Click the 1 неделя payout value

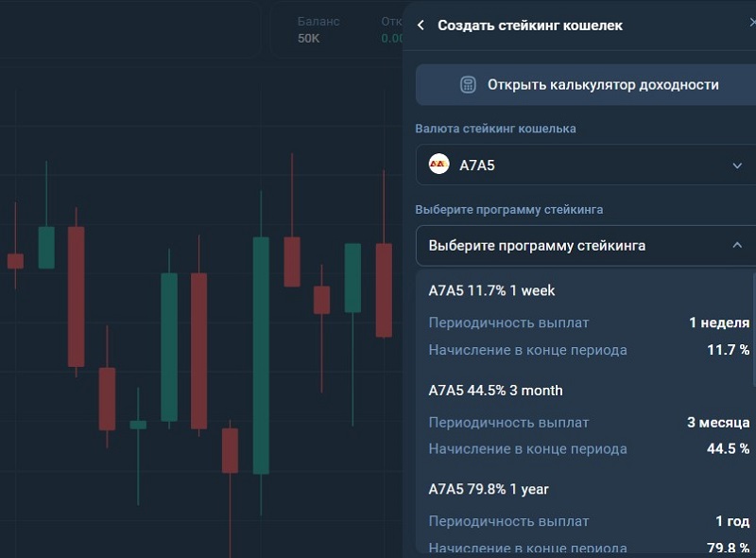[719, 323]
